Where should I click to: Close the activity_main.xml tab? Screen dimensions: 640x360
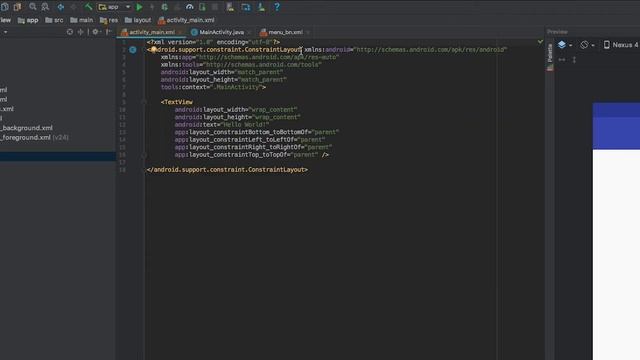tap(180, 33)
